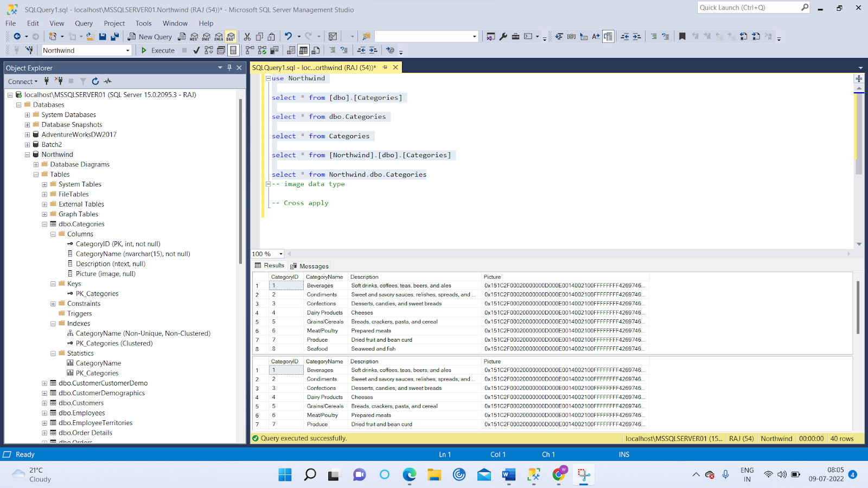Screen dimensions: 868x488
Task: Select Picture (image, null) column node
Action: point(105,274)
